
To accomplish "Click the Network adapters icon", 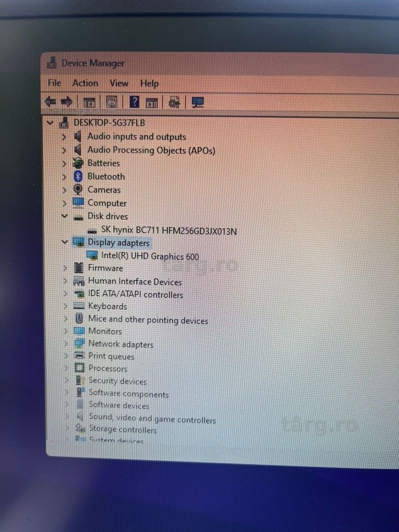I will tap(79, 343).
